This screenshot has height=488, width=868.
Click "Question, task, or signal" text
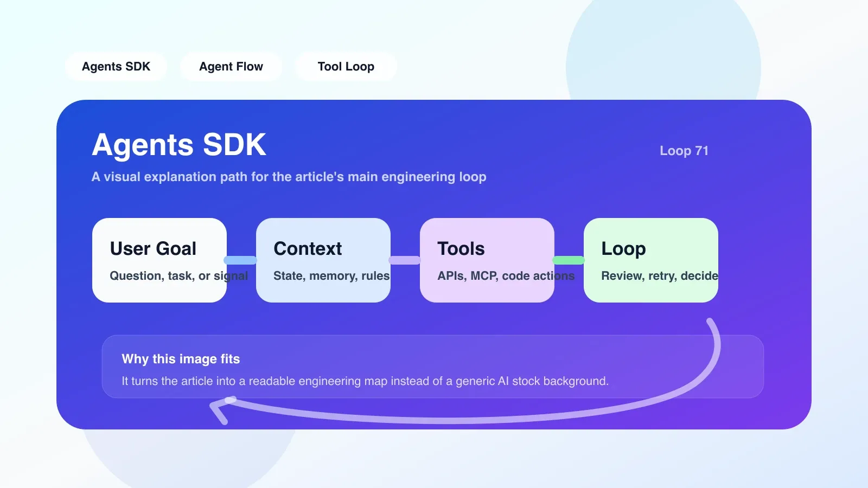[x=179, y=276]
